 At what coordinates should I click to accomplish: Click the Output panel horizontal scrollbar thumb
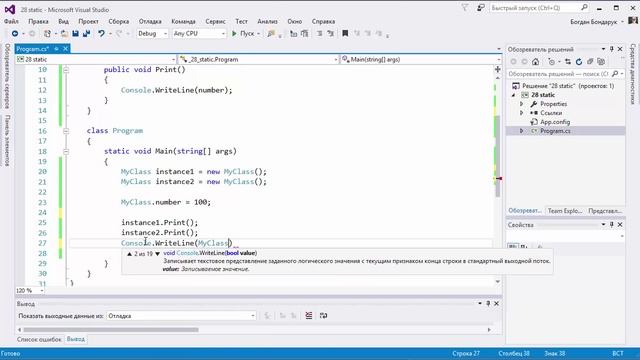(111, 329)
